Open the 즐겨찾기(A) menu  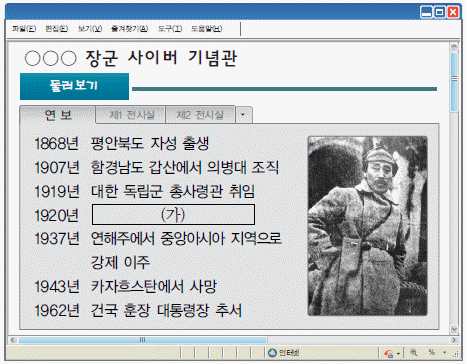pyautogui.click(x=130, y=29)
